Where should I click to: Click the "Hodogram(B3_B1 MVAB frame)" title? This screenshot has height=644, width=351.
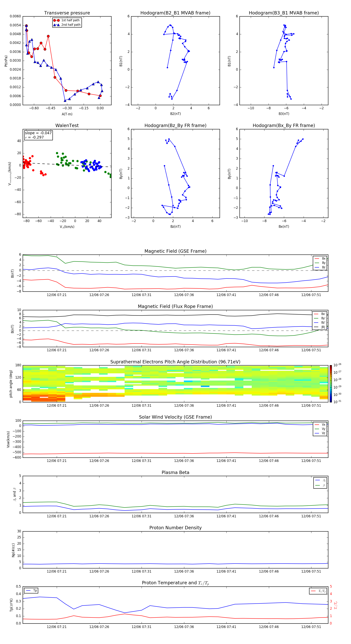coord(284,13)
